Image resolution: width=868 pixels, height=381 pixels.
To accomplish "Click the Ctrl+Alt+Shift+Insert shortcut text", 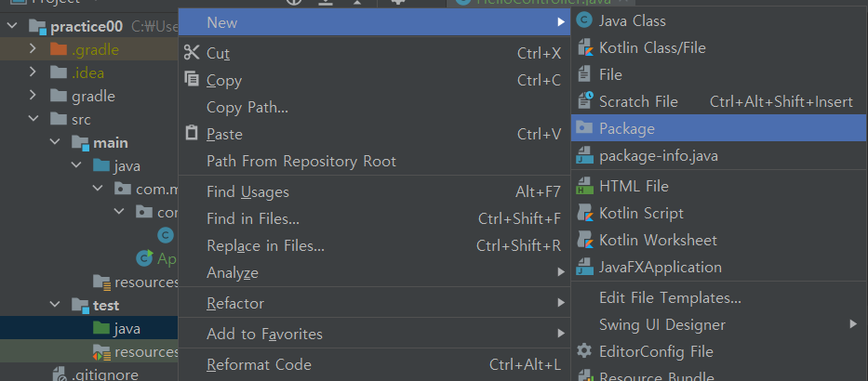I will tap(781, 101).
